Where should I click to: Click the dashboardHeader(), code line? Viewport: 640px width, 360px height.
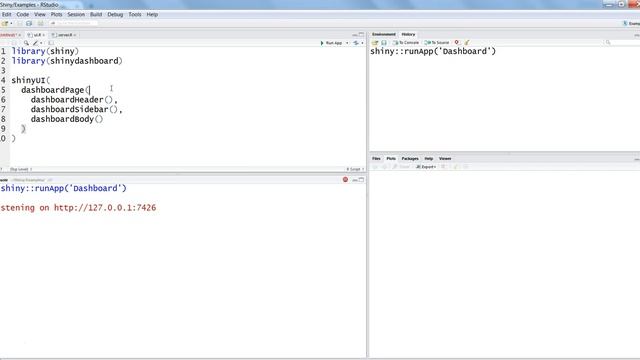[74, 100]
